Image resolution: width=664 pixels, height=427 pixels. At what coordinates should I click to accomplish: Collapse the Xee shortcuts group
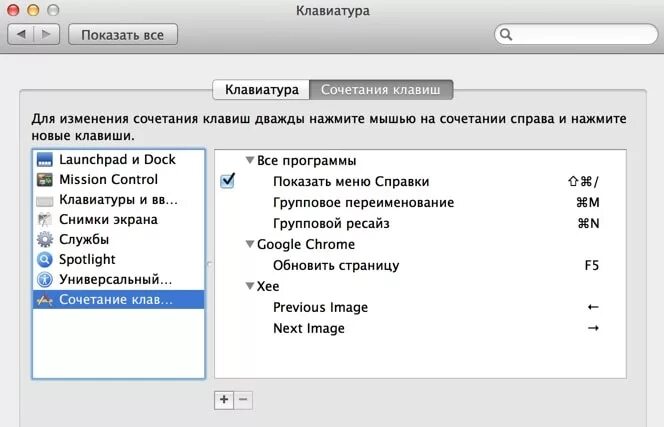coord(250,286)
